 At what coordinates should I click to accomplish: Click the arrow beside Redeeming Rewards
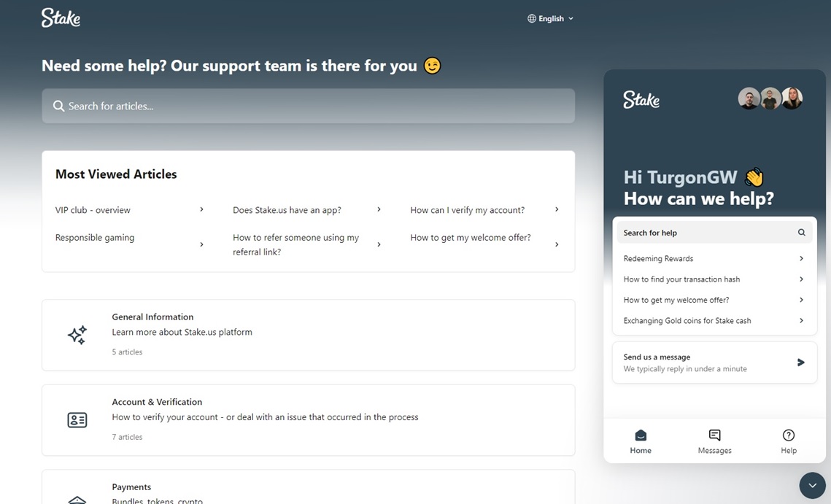801,259
